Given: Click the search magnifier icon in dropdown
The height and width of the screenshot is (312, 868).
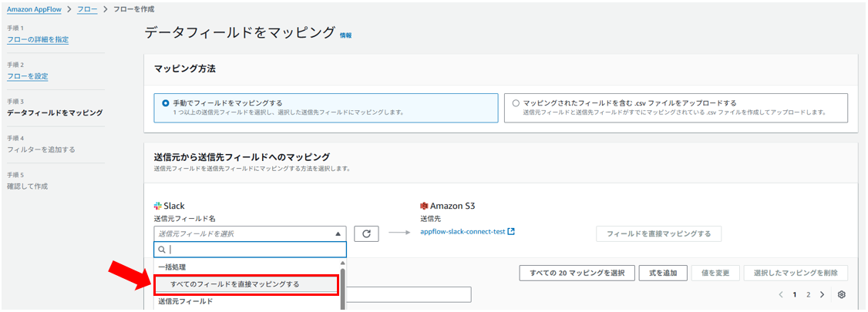Looking at the screenshot, I should pyautogui.click(x=162, y=250).
